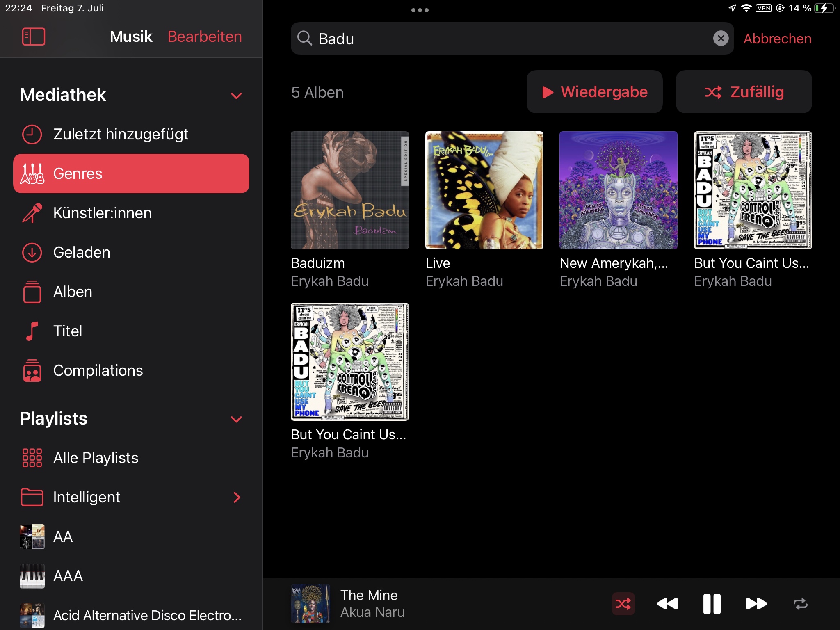Open the Geladen downloads section
Image resolution: width=840 pixels, height=630 pixels.
131,252
